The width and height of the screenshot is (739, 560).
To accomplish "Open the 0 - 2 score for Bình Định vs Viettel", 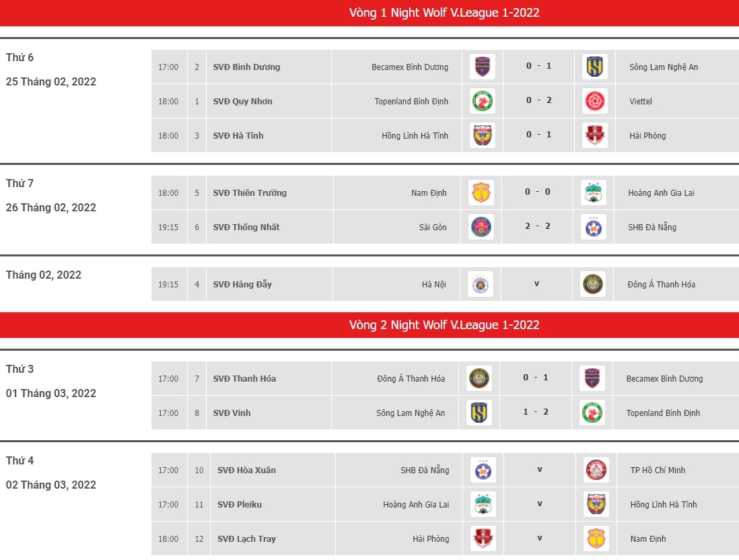I will 538,100.
